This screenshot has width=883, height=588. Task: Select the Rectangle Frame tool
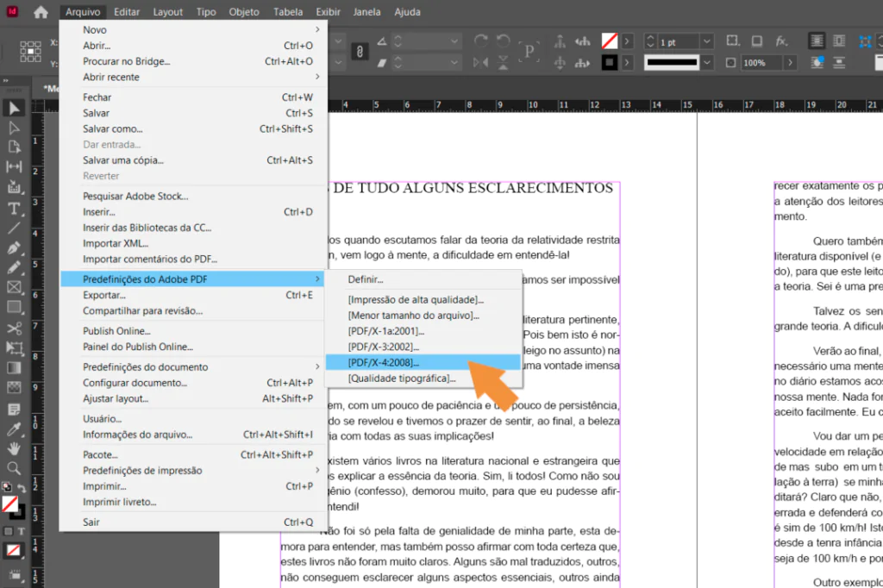point(14,287)
